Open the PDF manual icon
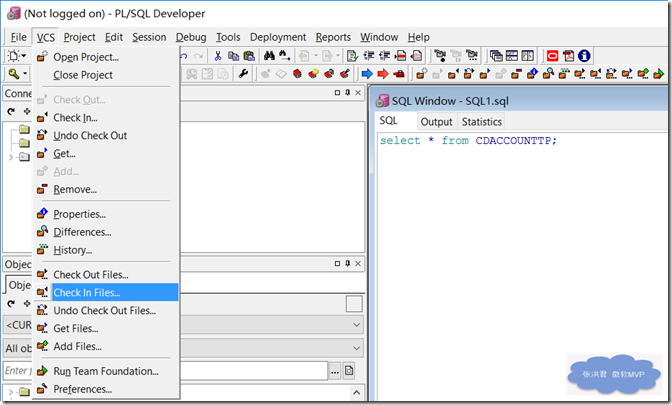672x405 pixels. [568, 56]
